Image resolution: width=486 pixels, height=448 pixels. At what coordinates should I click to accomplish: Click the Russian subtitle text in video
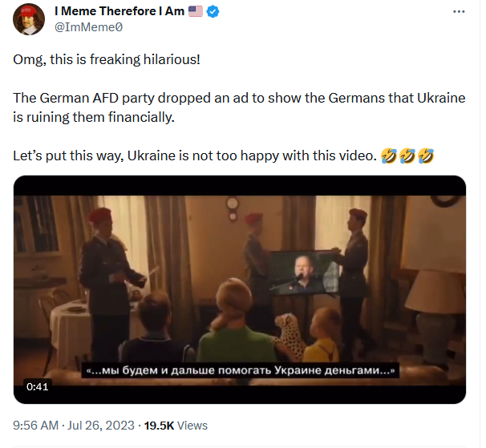tap(241, 370)
